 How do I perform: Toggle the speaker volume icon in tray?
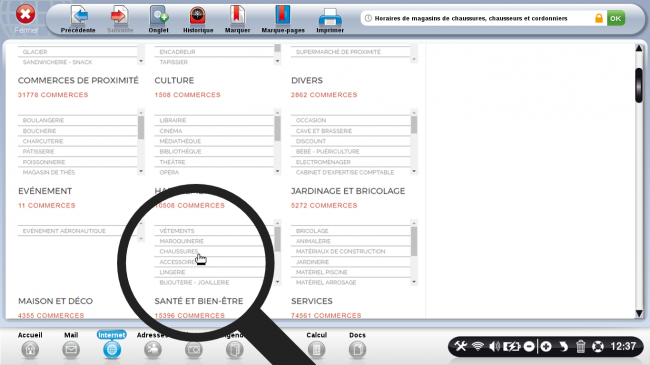(494, 346)
